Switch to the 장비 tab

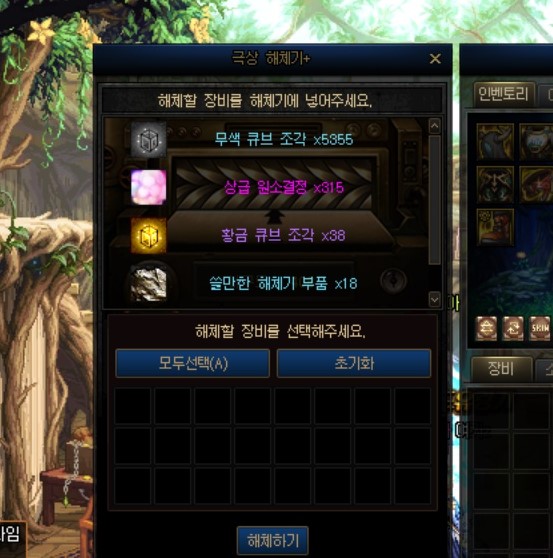(x=501, y=369)
